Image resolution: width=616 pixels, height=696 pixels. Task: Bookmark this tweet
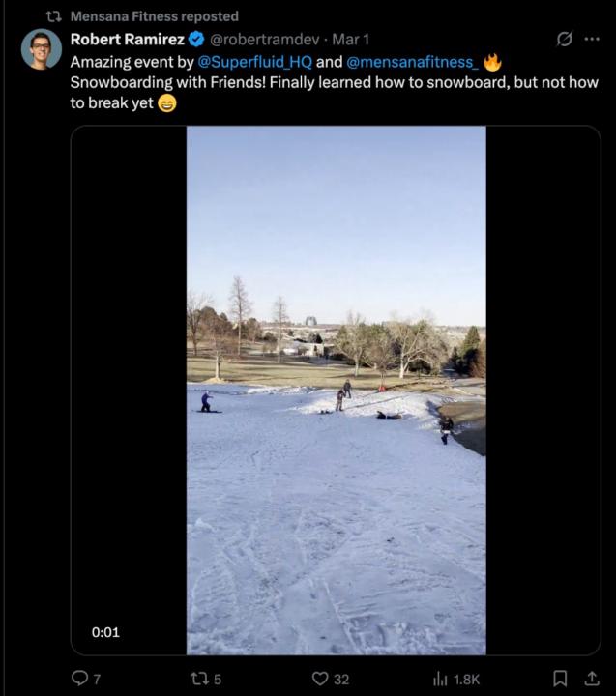click(559, 679)
